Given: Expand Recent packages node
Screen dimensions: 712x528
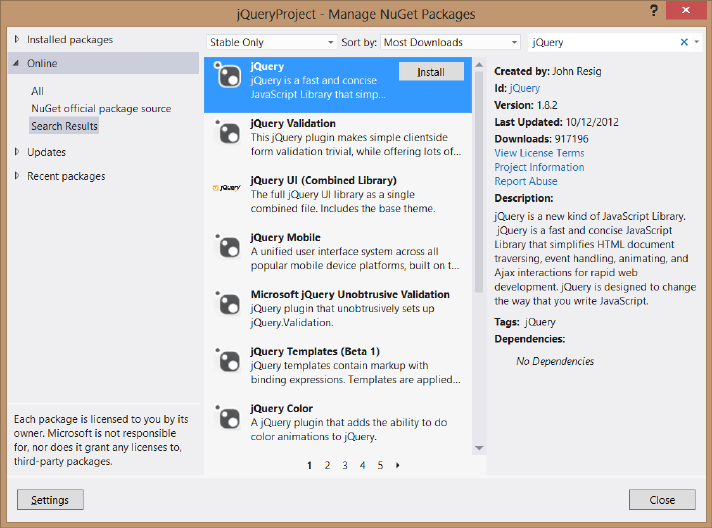Looking at the screenshot, I should tap(17, 175).
